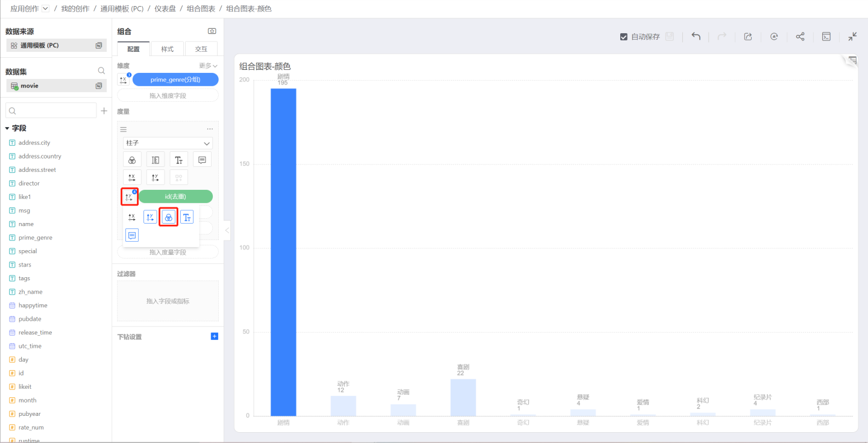Click the undo arrow in top toolbar

coord(696,36)
